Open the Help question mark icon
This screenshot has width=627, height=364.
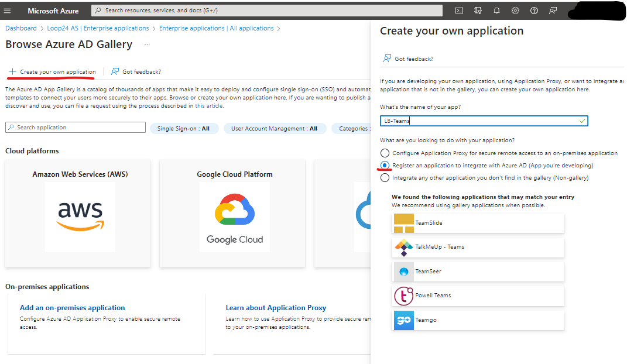pos(535,11)
